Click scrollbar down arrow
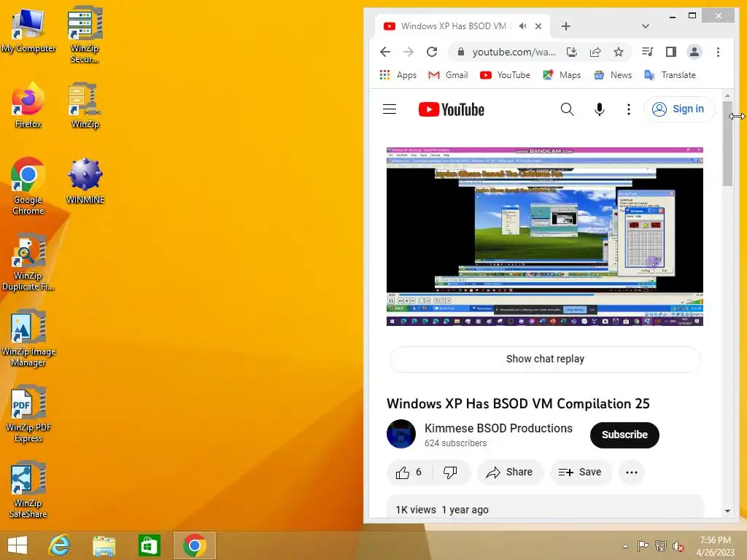 pos(727,511)
